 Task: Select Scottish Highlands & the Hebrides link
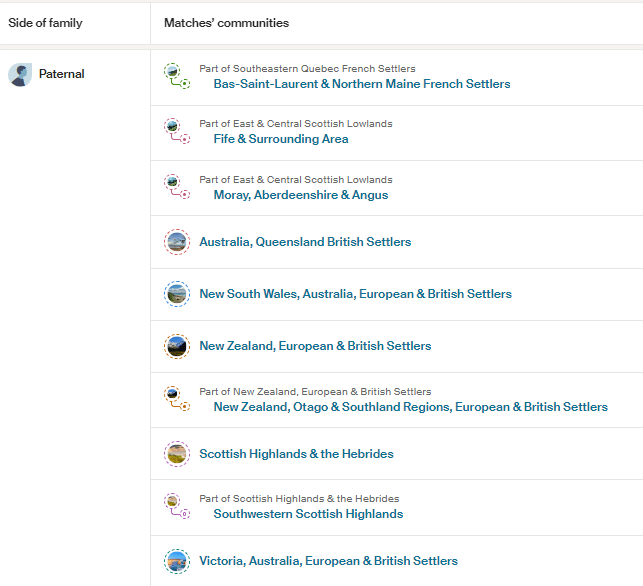[296, 454]
